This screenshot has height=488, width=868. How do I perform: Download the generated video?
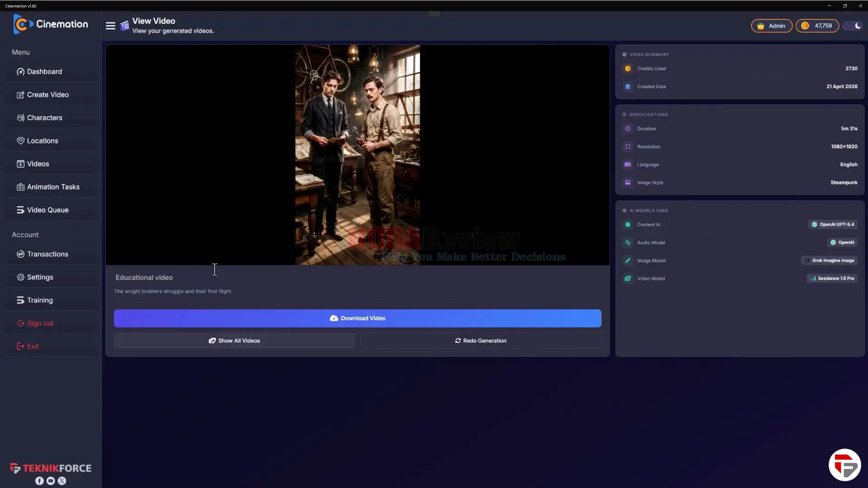click(x=357, y=318)
